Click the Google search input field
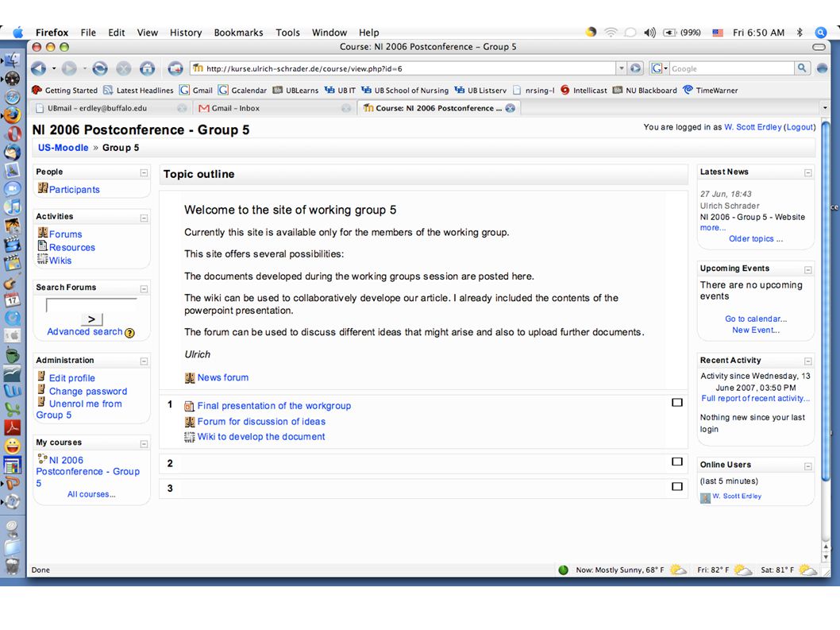Screen dimensions: 840x630 tap(732, 68)
